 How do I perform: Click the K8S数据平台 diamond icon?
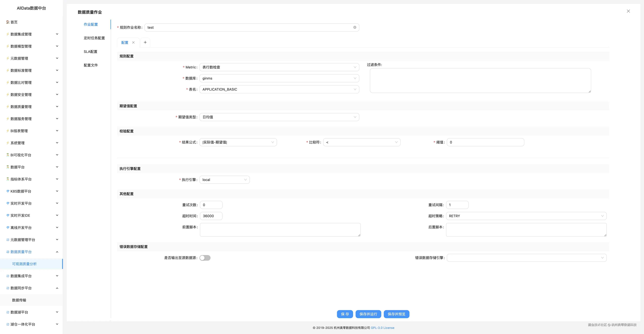click(x=8, y=191)
